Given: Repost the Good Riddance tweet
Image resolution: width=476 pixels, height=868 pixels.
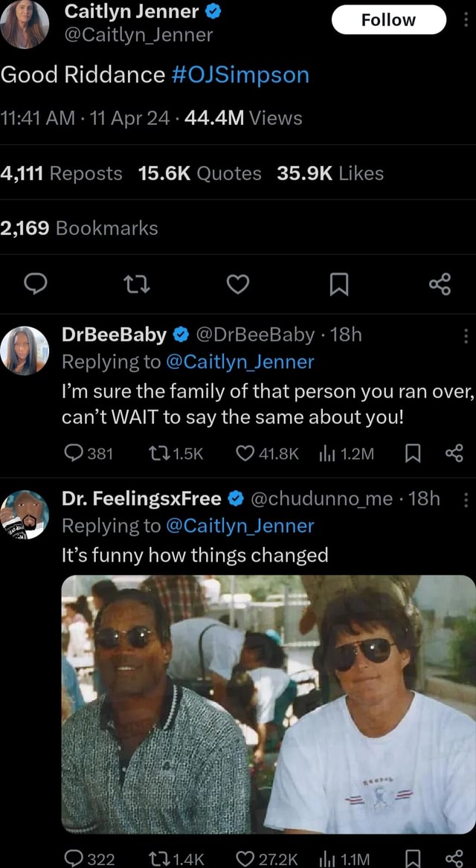Looking at the screenshot, I should click(x=137, y=283).
